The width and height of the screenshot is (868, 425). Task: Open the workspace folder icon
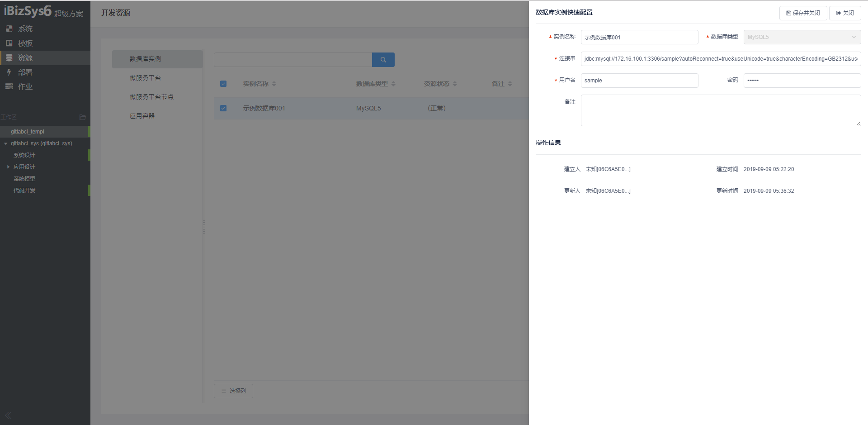(82, 117)
